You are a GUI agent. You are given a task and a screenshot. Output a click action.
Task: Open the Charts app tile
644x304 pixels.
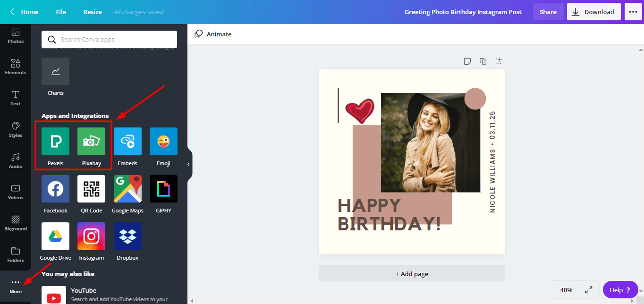click(55, 72)
